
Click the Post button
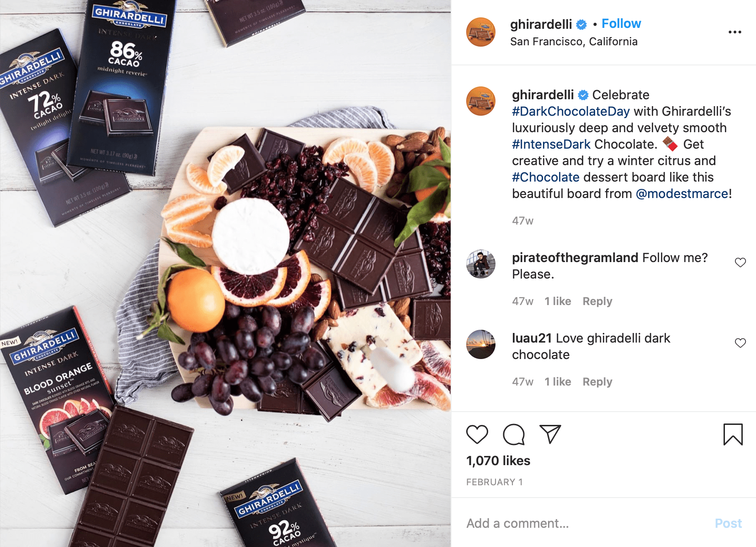728,523
